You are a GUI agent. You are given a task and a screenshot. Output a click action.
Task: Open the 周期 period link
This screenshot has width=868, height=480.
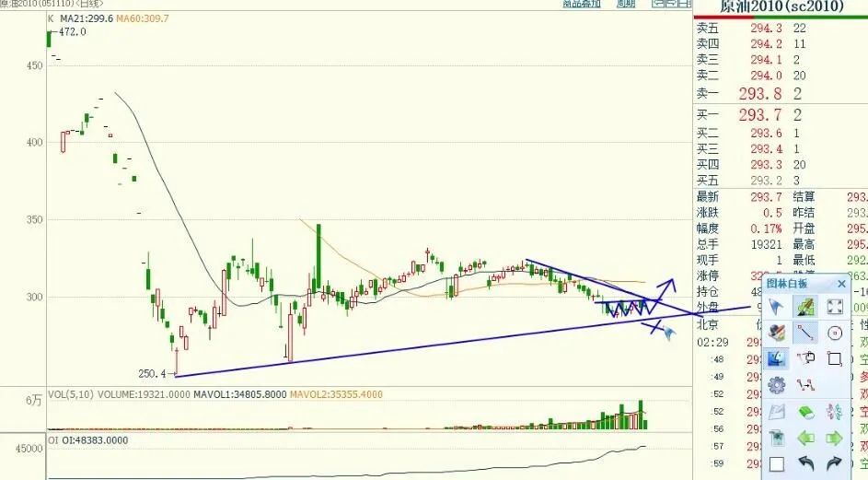(x=626, y=4)
